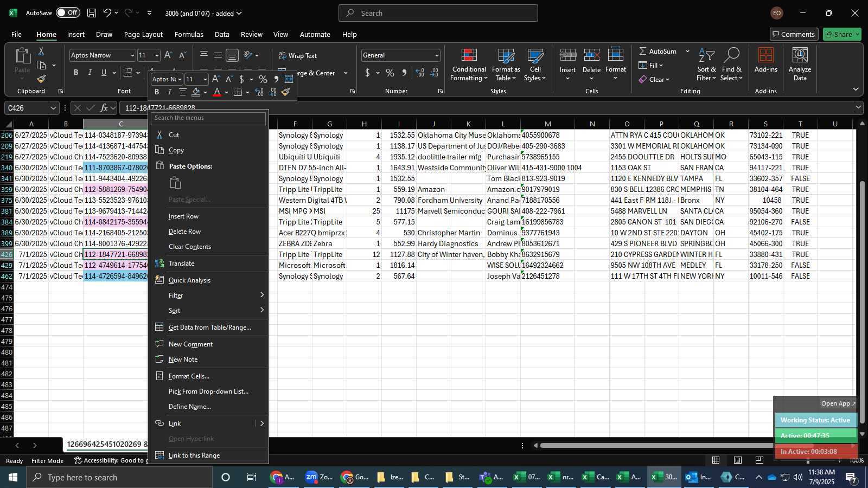
Task: Open the General number format dropdown
Action: [436, 55]
